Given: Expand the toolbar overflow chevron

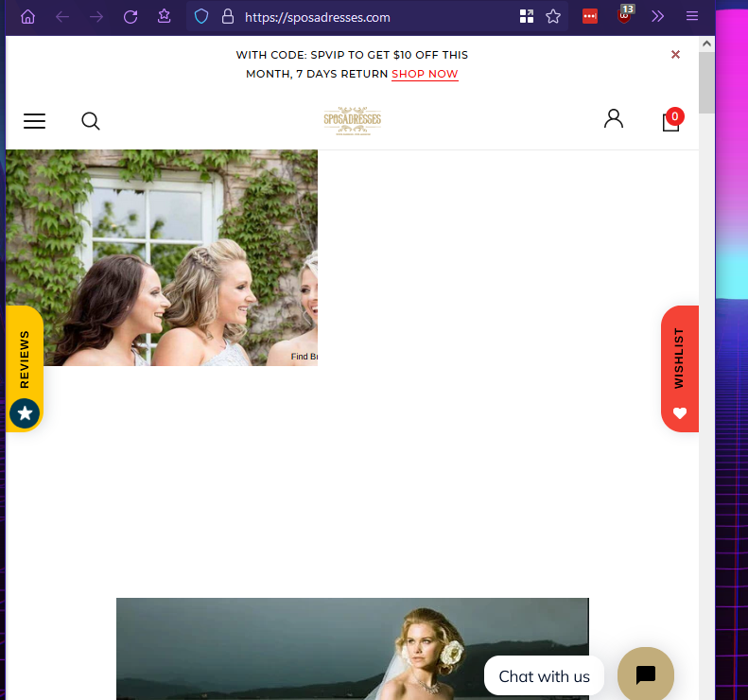Looking at the screenshot, I should [658, 17].
